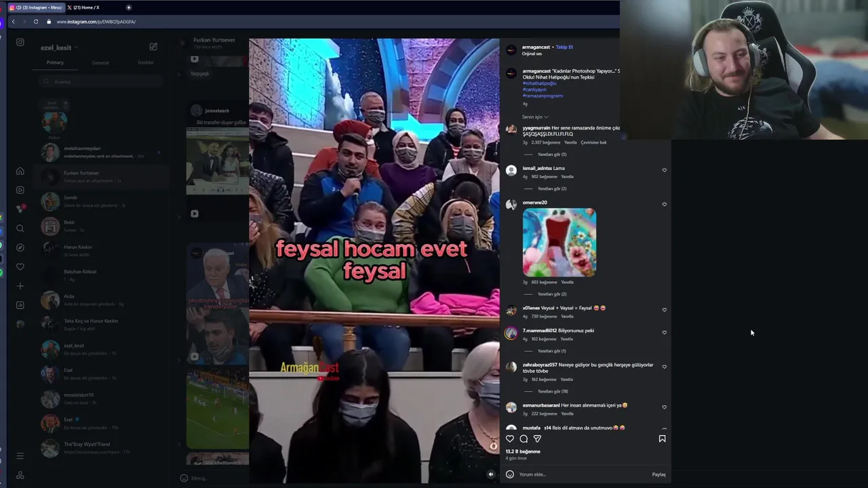The width and height of the screenshot is (868, 488).
Task: Like esmanurbasarani's comment
Action: pos(664,407)
